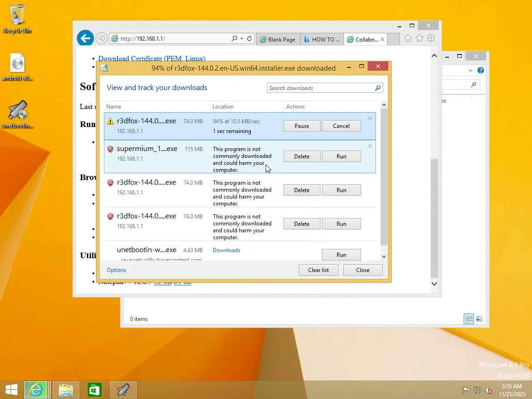The height and width of the screenshot is (399, 532).
Task: Run the unetbootin download
Action: coord(341,255)
